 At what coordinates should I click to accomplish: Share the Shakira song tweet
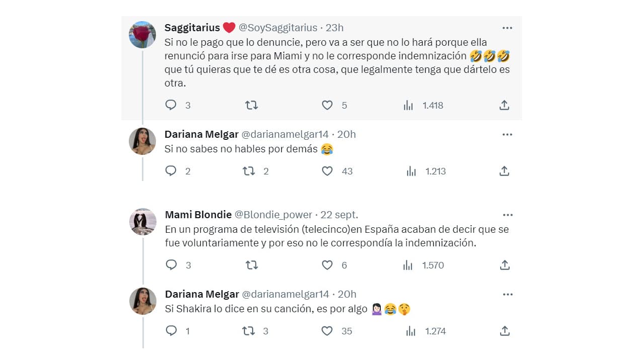pos(505,331)
